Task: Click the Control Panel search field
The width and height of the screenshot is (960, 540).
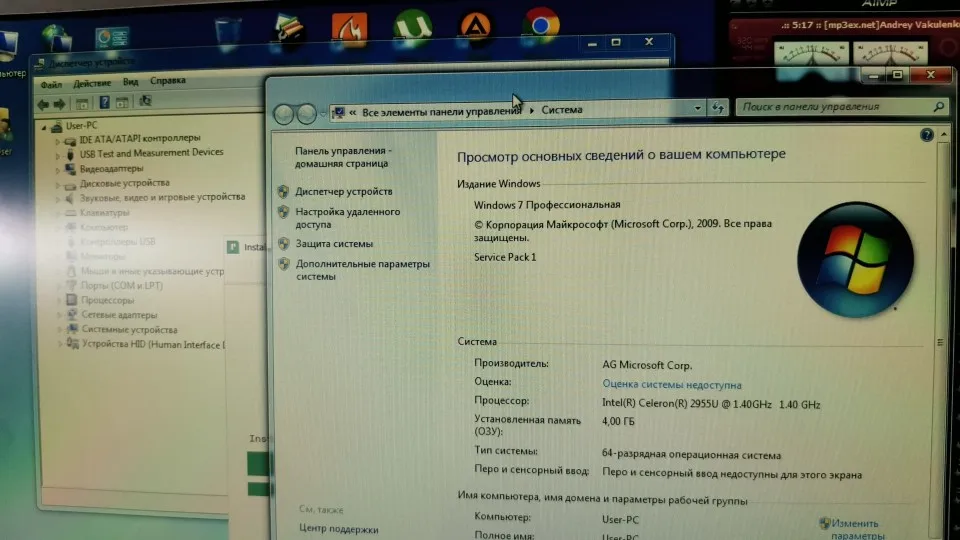Action: click(x=841, y=107)
